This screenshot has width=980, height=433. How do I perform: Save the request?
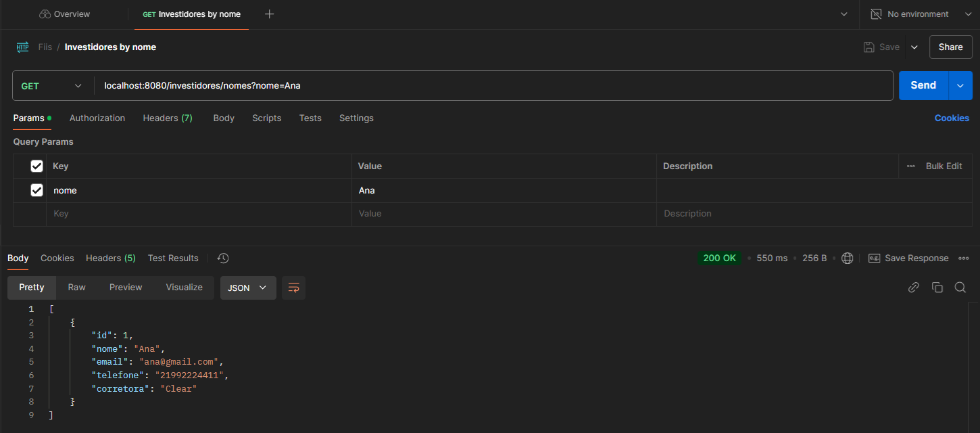(x=881, y=47)
